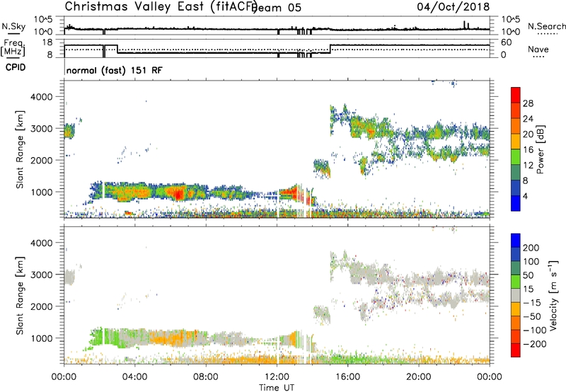Screen dimensions: 566x392
Task: Click the red segment of the Power color bar
Action: click(x=516, y=95)
